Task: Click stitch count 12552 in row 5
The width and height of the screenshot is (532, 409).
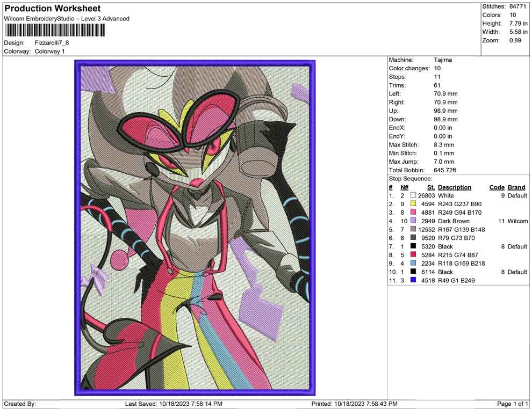Action: point(427,229)
